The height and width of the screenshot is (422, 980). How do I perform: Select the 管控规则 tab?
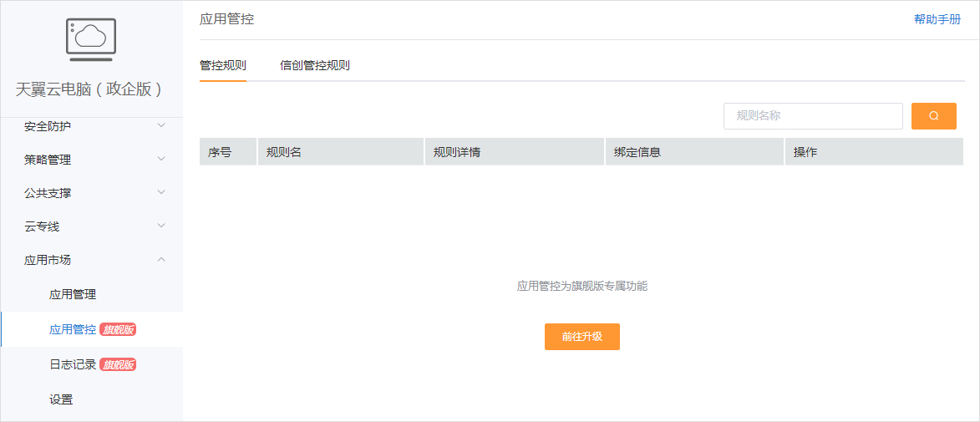coord(223,65)
